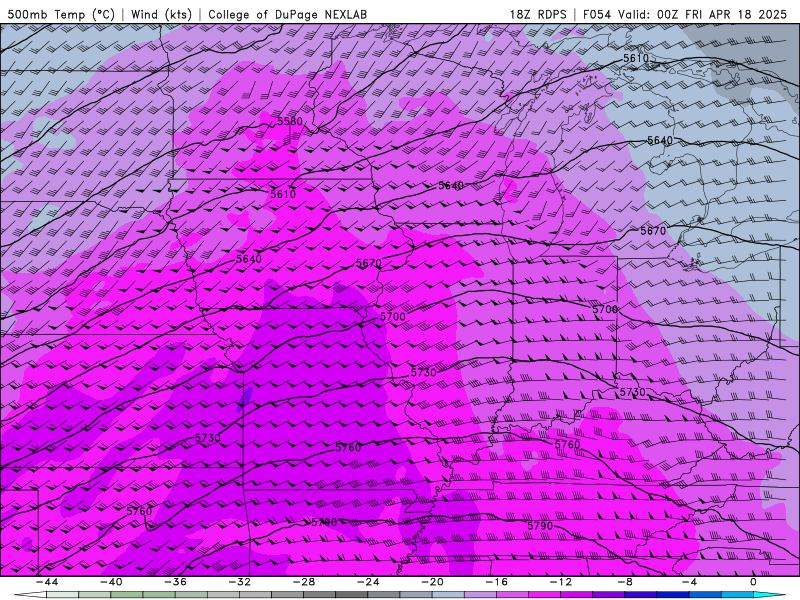
Task: Click the -24 colorbar tick label
Action: [x=368, y=582]
